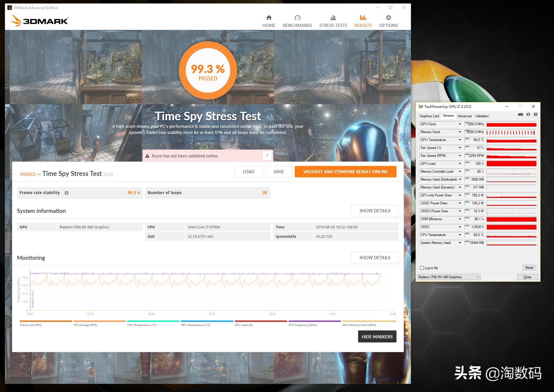This screenshot has height=392, width=554.
Task: Click the HIDE MARKERS button
Action: point(377,337)
